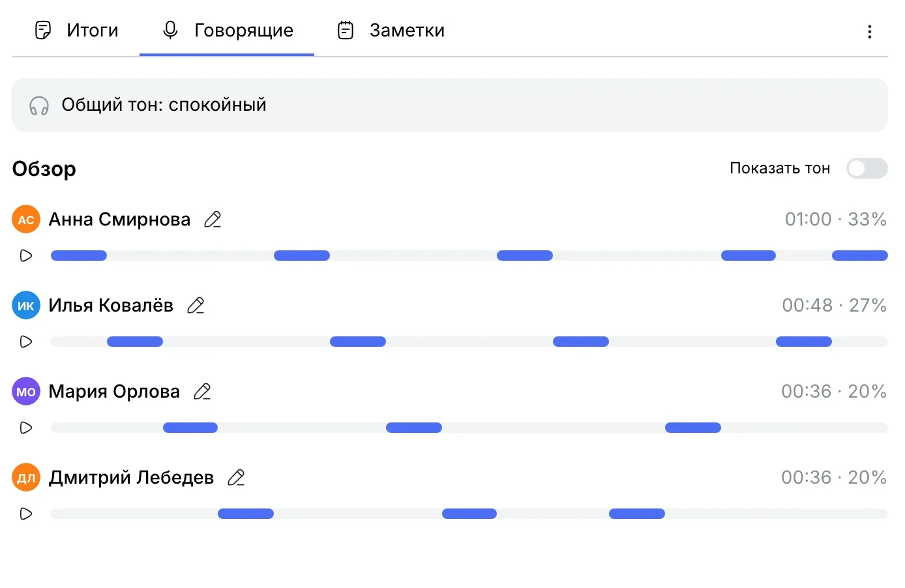Click the МО avatar of Мария Орлова
The width and height of the screenshot is (905, 588).
26,392
